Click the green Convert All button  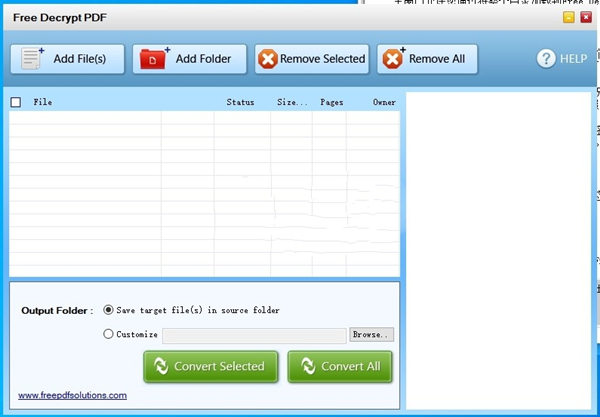point(340,367)
